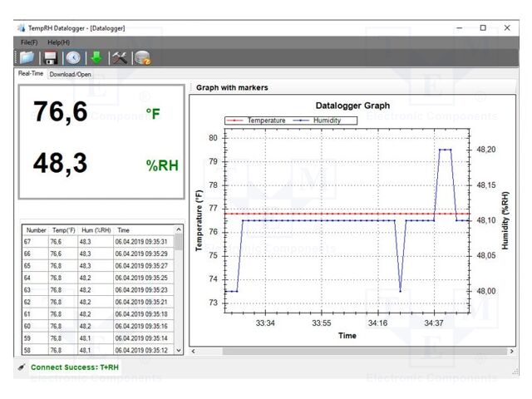This screenshot has height=399, width=532.
Task: Click the connection plug icon in status bar
Action: click(x=22, y=367)
